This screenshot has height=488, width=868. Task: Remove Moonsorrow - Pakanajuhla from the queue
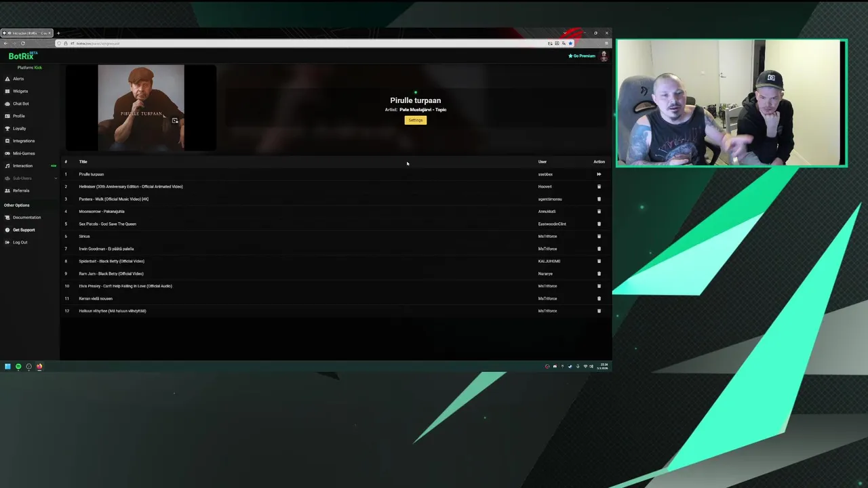tap(599, 211)
